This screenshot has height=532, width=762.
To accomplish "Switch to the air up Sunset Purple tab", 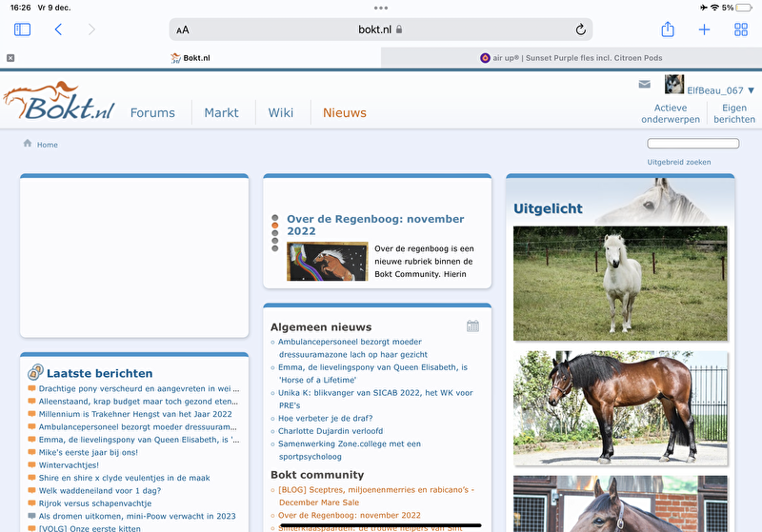I will 571,58.
